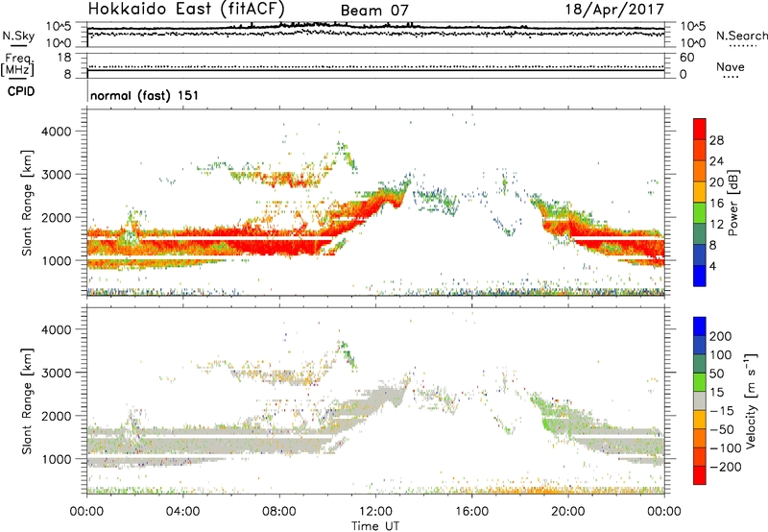Click the '200' value on the Velocity scale
Screen dimensions: 768x532
(721, 336)
